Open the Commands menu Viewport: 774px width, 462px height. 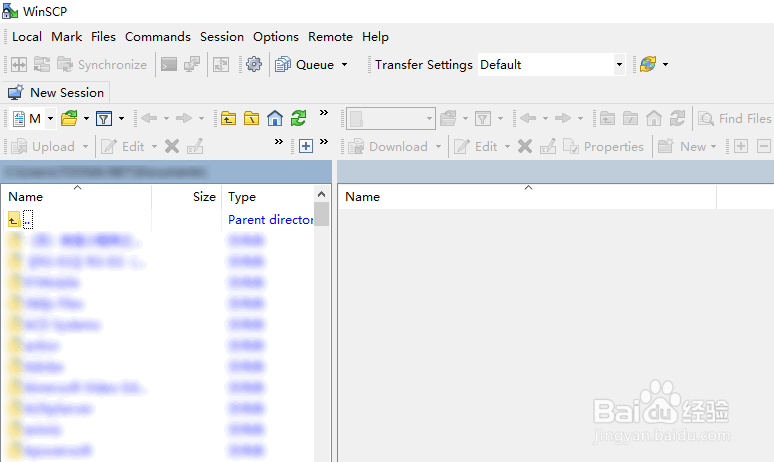click(x=157, y=37)
